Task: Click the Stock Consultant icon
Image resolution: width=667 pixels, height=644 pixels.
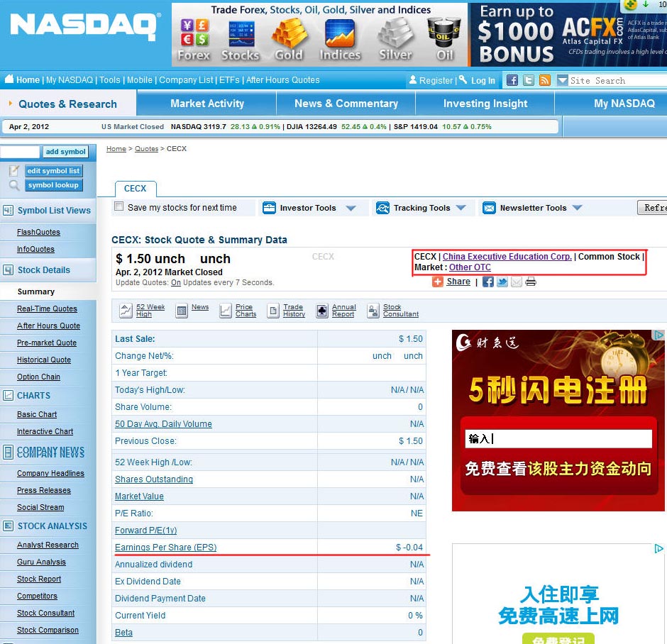Action: pyautogui.click(x=373, y=311)
